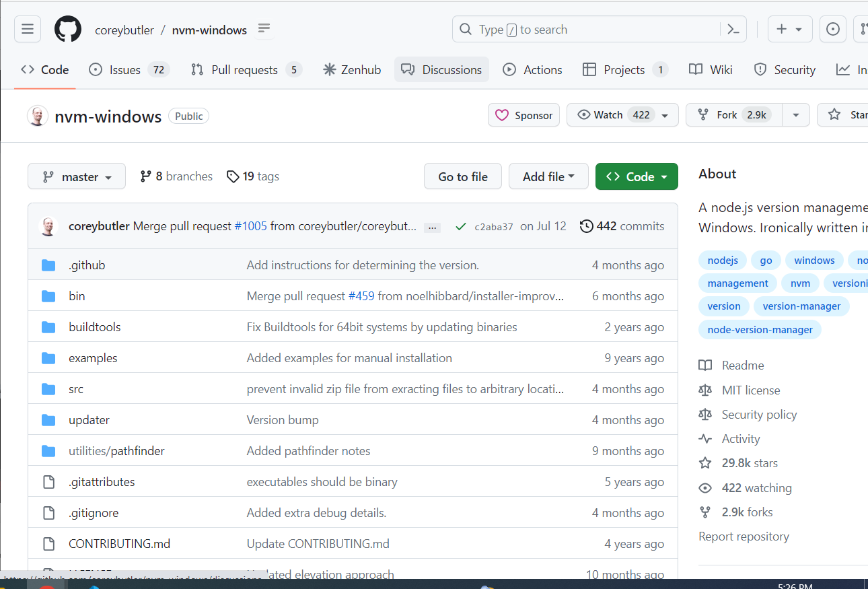The image size is (868, 589).
Task: Open the create new plus dropdown
Action: 790,30
